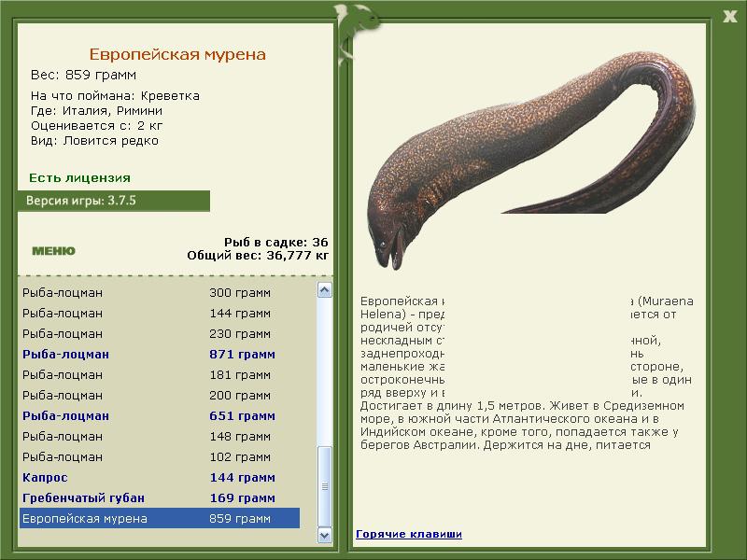Select bold Рыба-лоцман 871 грамм row
The image size is (747, 560).
[x=160, y=354]
